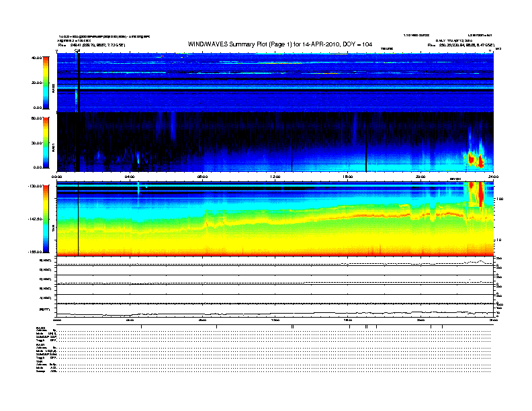Click the Rss position text at upper left
Viewport: 532px width, 411px height.
91,45
